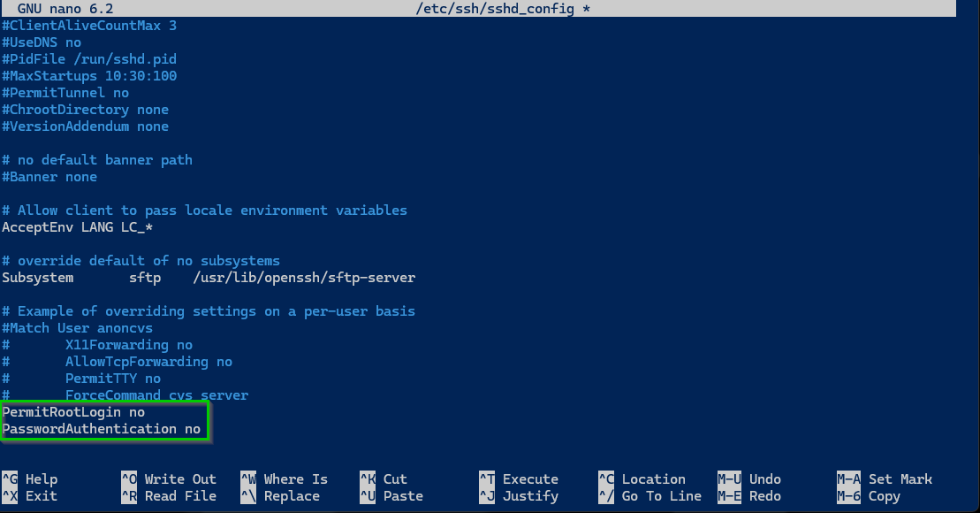Select the ^R Read File shortcut
980x513 pixels.
click(169, 496)
